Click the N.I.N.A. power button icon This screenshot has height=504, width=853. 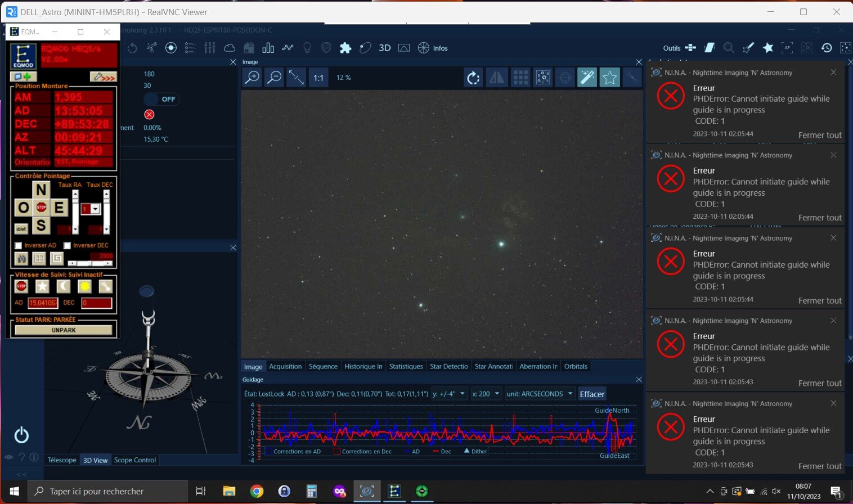[21, 435]
